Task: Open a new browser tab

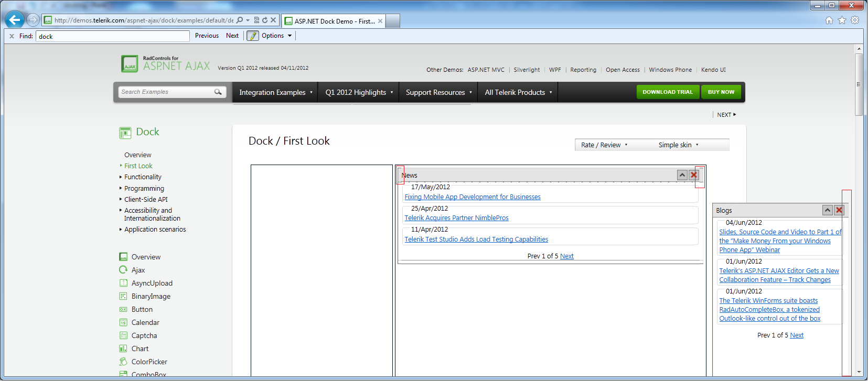Action: 393,21
